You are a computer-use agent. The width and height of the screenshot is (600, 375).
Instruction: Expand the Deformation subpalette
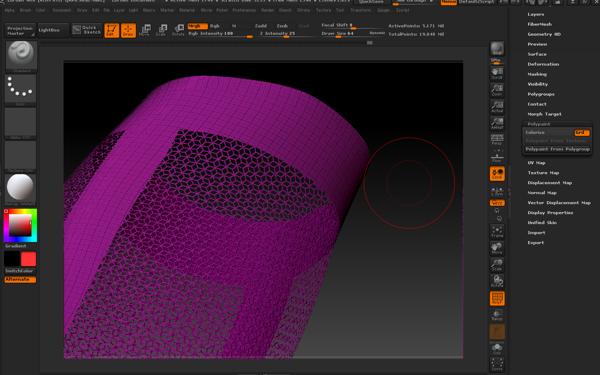tap(543, 64)
